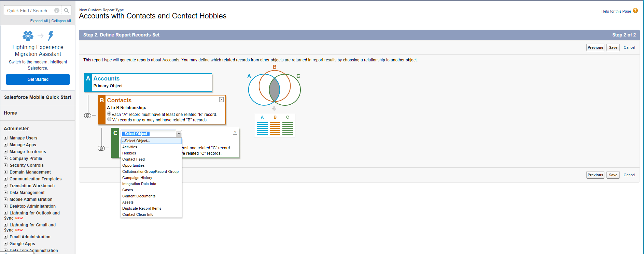Open Data Management link
The image size is (644, 254).
click(x=27, y=193)
